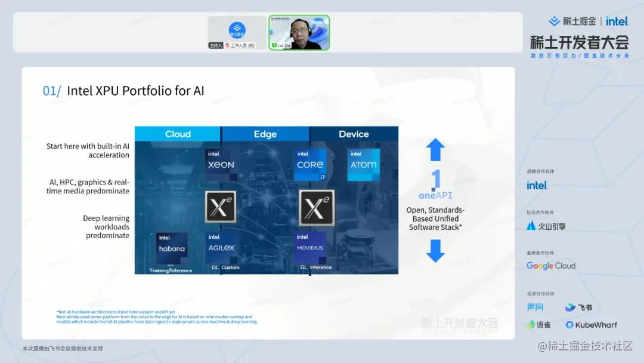The width and height of the screenshot is (644, 363).
Task: Click the oneAPI footnote disclaimer text
Action: coord(156,316)
